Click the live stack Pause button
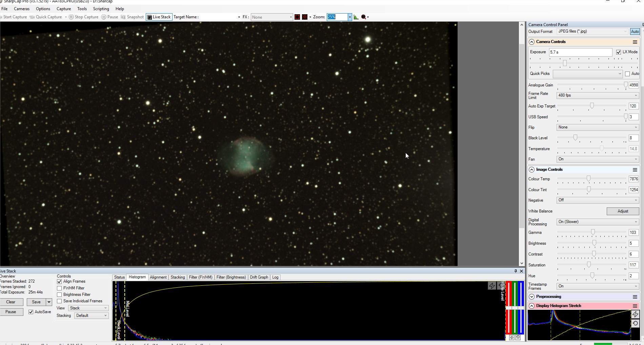Image resolution: width=644 pixels, height=345 pixels. click(x=11, y=312)
